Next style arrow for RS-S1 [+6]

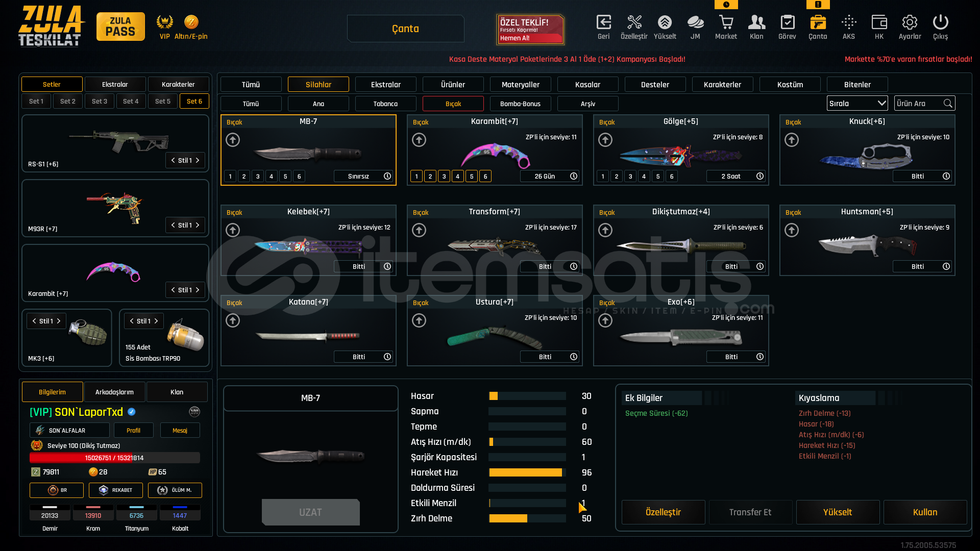click(198, 160)
